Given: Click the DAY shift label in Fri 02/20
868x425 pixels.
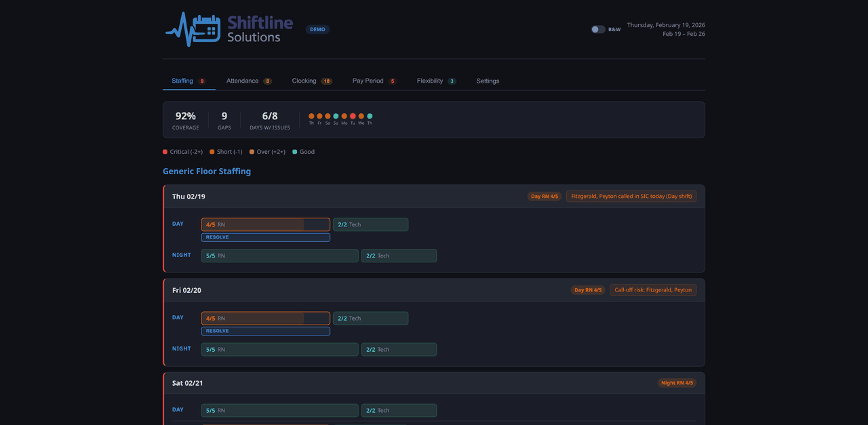Looking at the screenshot, I should point(178,317).
